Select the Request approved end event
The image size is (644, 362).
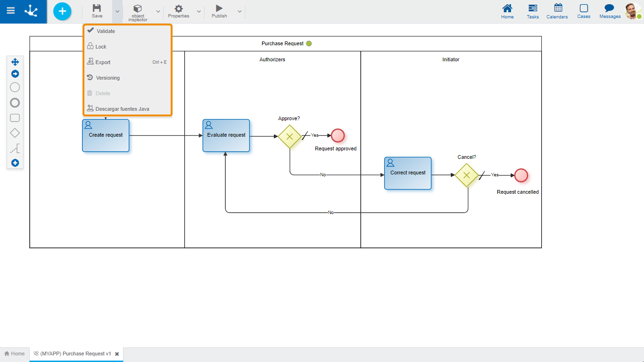tap(338, 135)
